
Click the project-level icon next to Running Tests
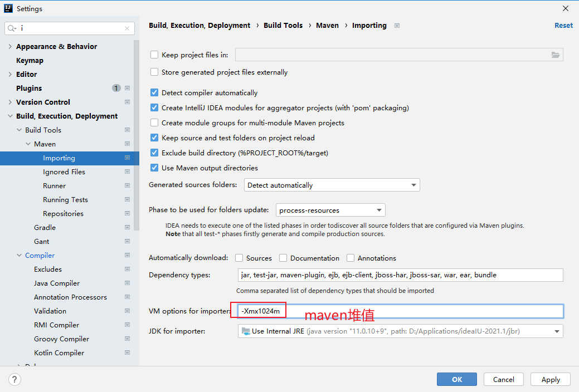click(x=128, y=200)
